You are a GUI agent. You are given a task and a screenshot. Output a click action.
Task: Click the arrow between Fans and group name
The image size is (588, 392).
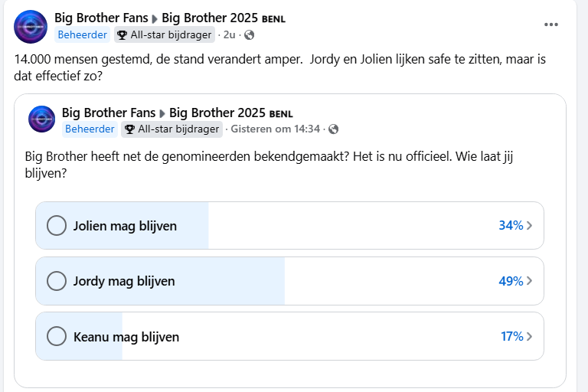point(155,18)
